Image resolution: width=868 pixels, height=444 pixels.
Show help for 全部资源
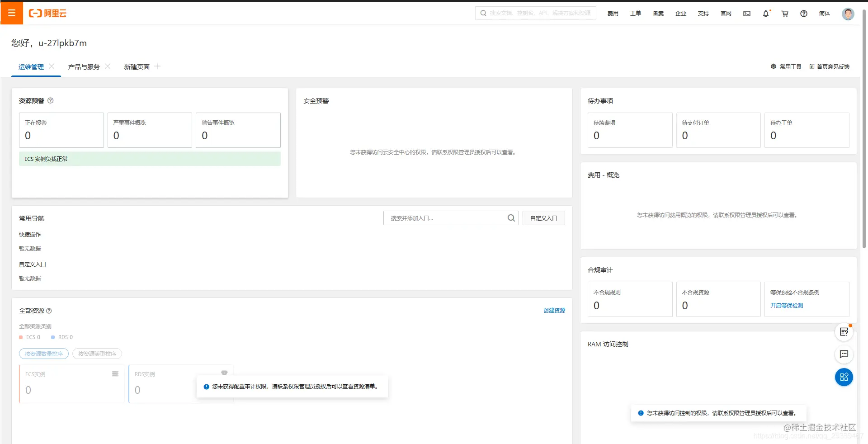[49, 311]
